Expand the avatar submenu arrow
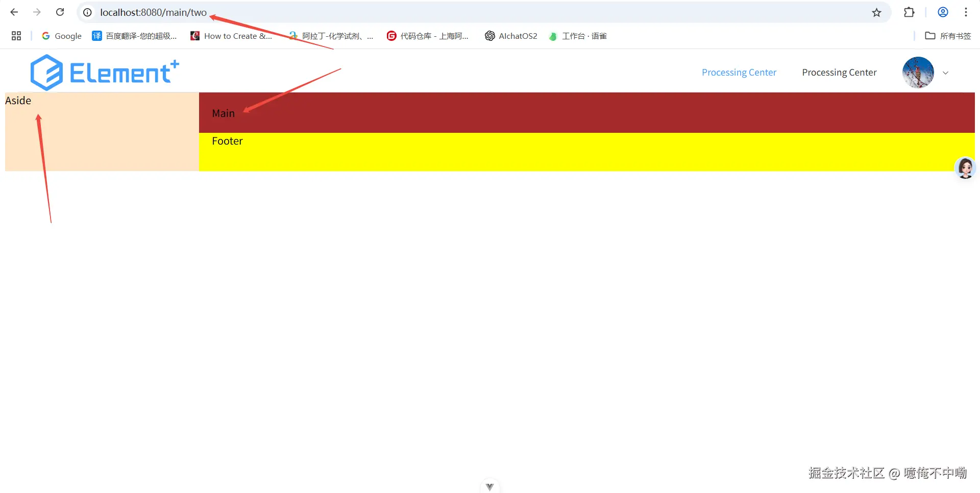Screen dimensions: 980x493 [x=945, y=73]
